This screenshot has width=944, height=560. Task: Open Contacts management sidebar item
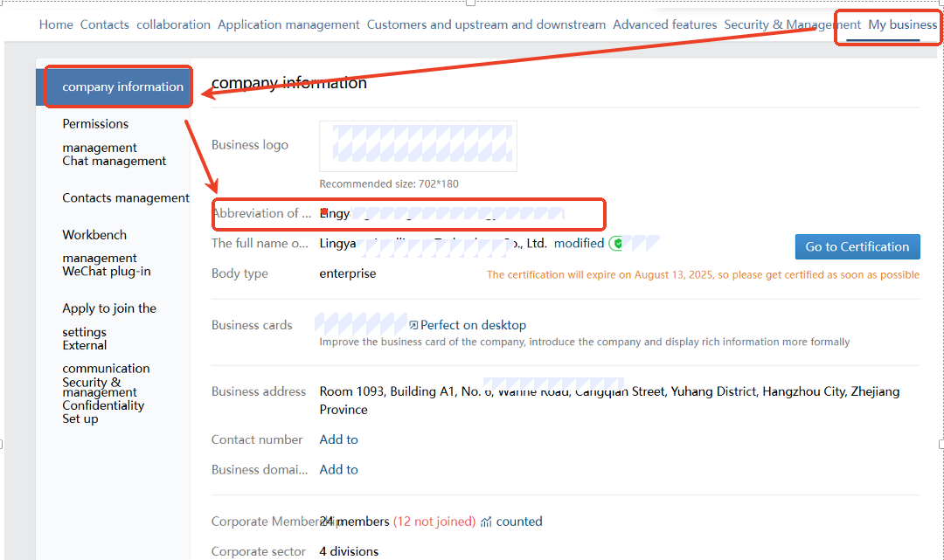[126, 198]
